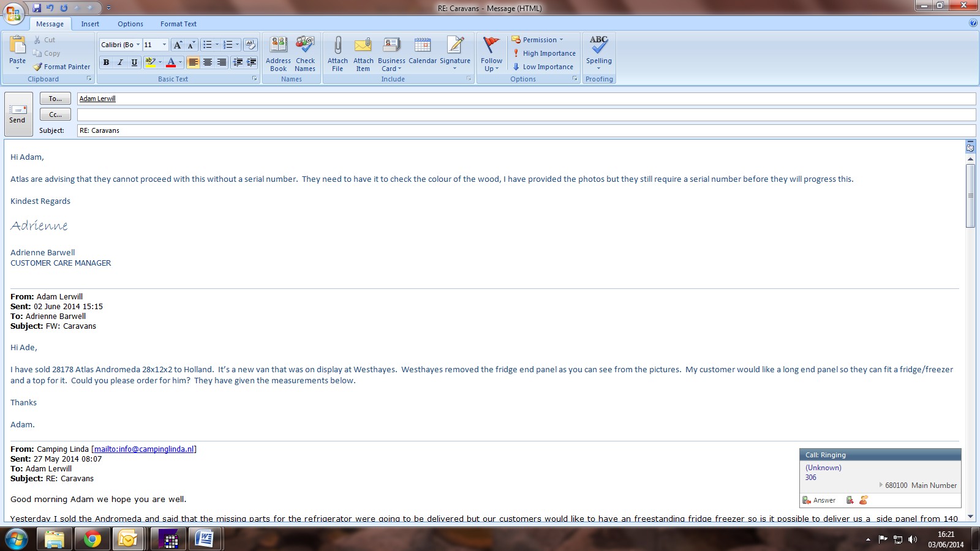Image resolution: width=980 pixels, height=551 pixels.
Task: Run Check Names
Action: (x=305, y=54)
